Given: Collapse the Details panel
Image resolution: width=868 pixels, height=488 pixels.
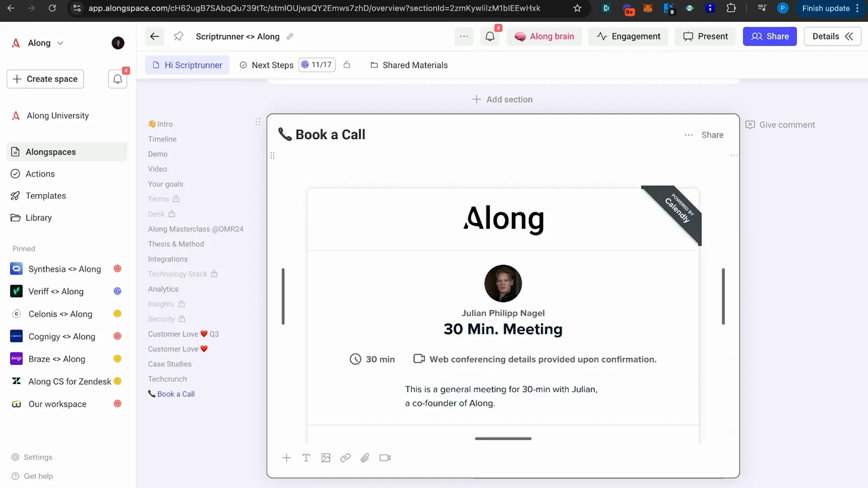Looking at the screenshot, I should tap(832, 37).
